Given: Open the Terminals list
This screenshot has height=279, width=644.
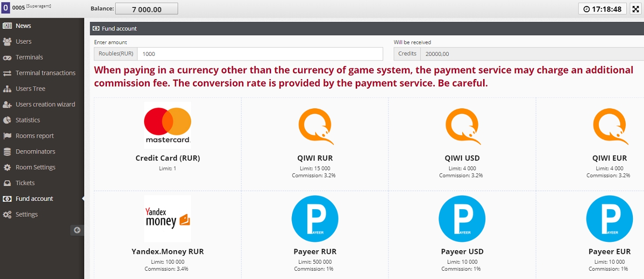Looking at the screenshot, I should 29,57.
